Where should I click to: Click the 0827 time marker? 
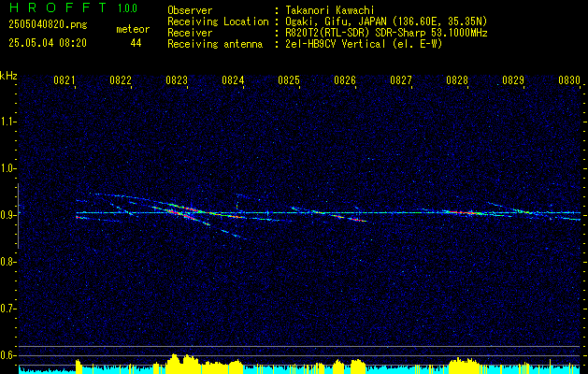pos(401,79)
